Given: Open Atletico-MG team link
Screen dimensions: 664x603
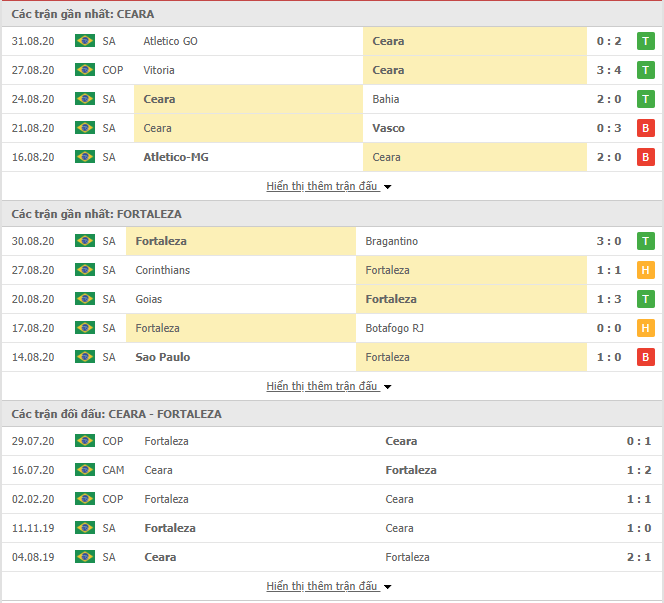Looking at the screenshot, I should [x=176, y=157].
